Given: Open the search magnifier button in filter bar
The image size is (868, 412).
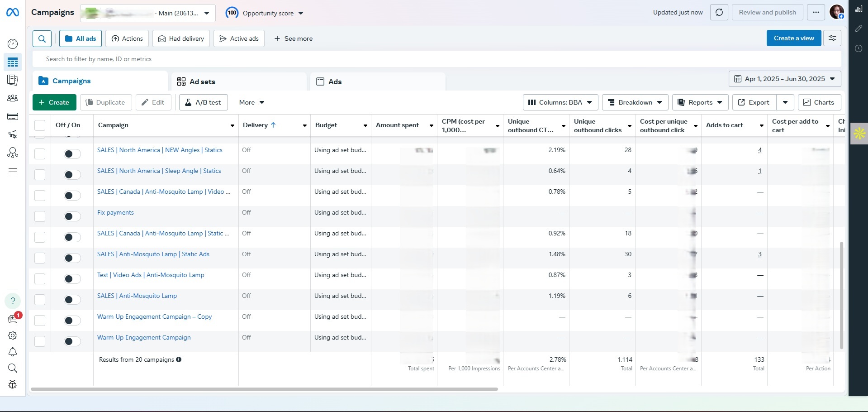Looking at the screenshot, I should 42,39.
